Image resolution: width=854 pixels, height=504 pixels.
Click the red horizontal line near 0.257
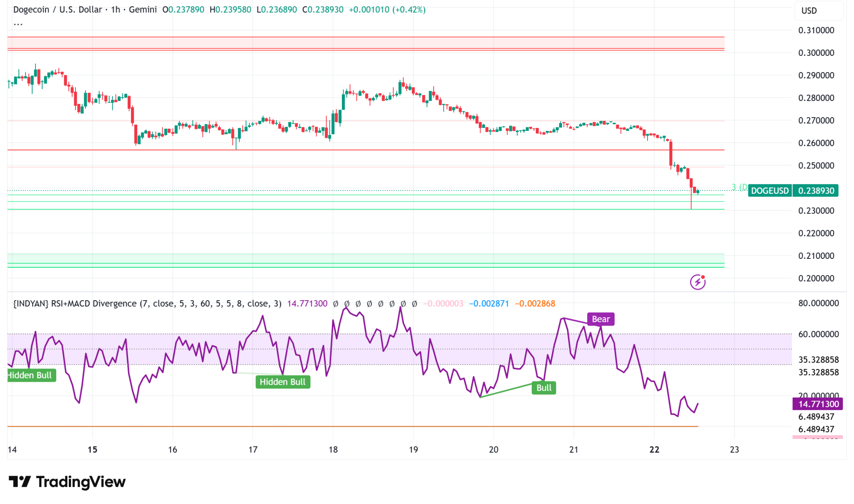pyautogui.click(x=334, y=150)
